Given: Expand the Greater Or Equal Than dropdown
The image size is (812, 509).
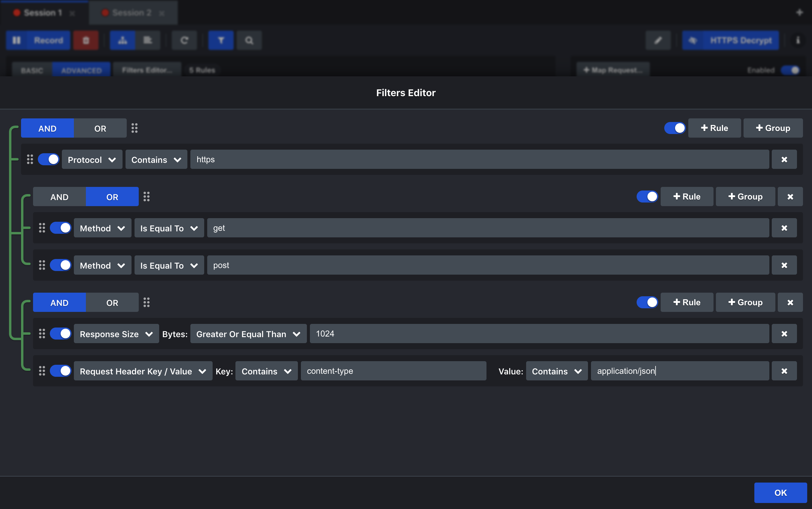Looking at the screenshot, I should (247, 334).
